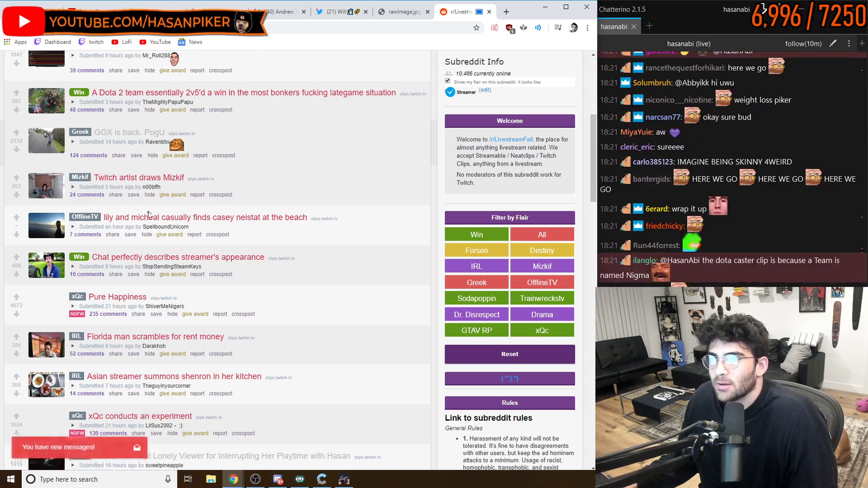Screen dimensions: 868x488
Task: Open the Apps grid in bookmarks bar
Action: point(15,42)
